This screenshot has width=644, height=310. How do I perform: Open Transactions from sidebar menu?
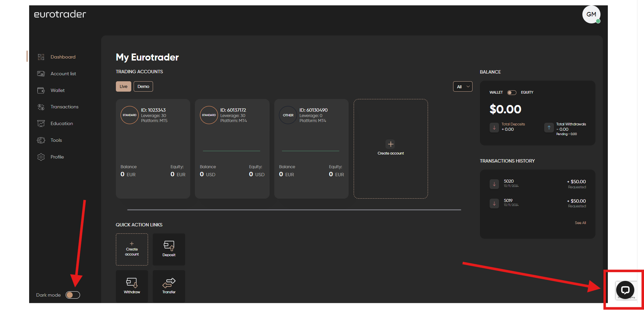pos(64,107)
